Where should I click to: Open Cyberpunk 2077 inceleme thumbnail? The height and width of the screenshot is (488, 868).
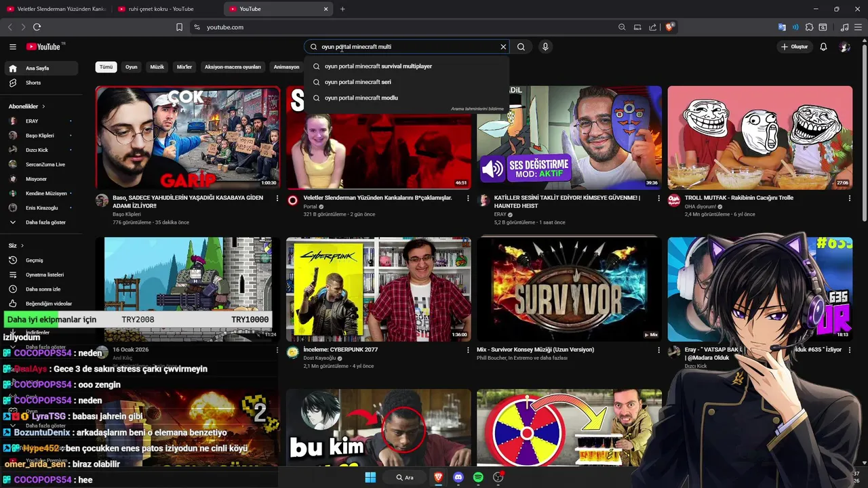pos(378,289)
